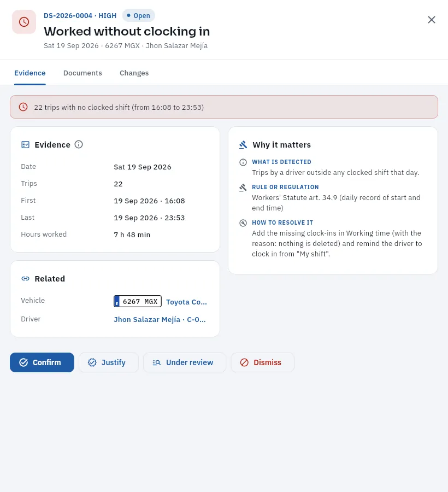This screenshot has width=448, height=492.
Task: Click the How to resolve it icon
Action: (x=243, y=223)
